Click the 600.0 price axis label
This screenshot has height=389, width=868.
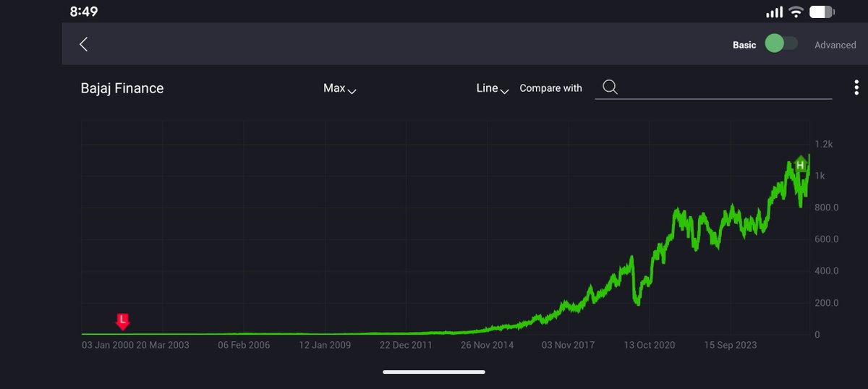tap(826, 239)
